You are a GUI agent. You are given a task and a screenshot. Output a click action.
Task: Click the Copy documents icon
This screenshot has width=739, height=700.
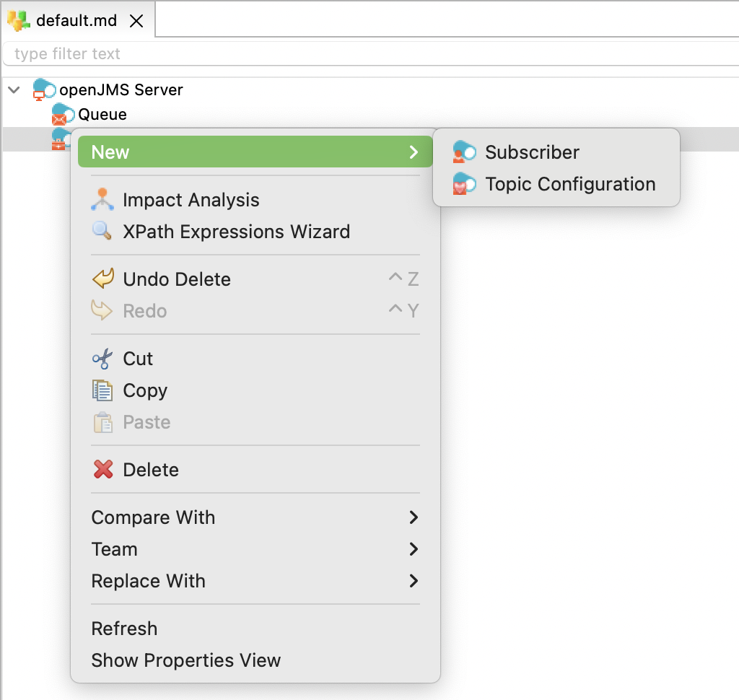pyautogui.click(x=102, y=390)
